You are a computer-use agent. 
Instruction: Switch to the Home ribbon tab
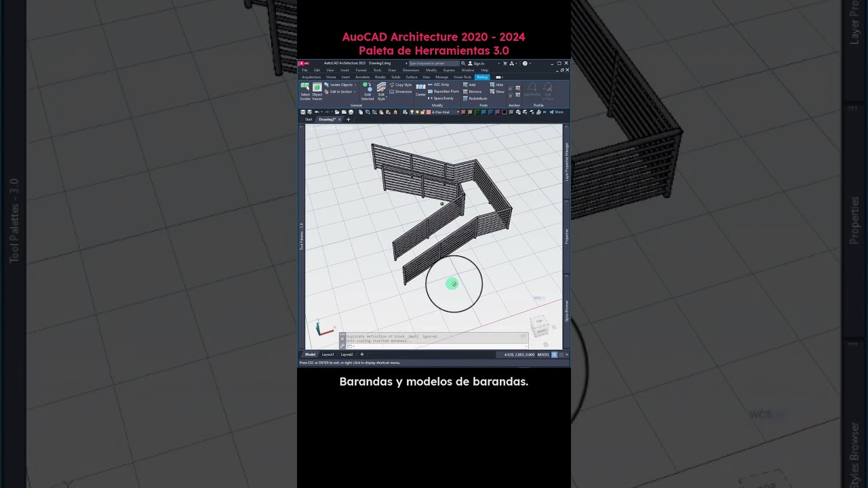331,77
